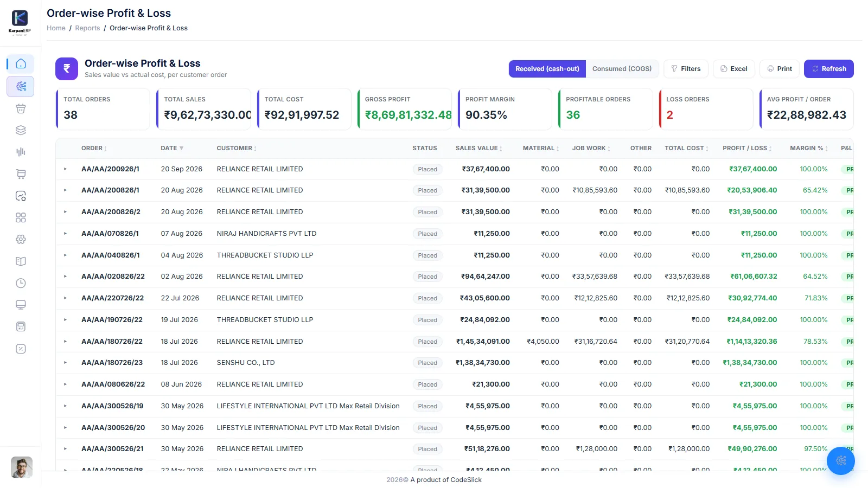The width and height of the screenshot is (868, 488).
Task: Open the Filters button
Action: click(x=686, y=69)
